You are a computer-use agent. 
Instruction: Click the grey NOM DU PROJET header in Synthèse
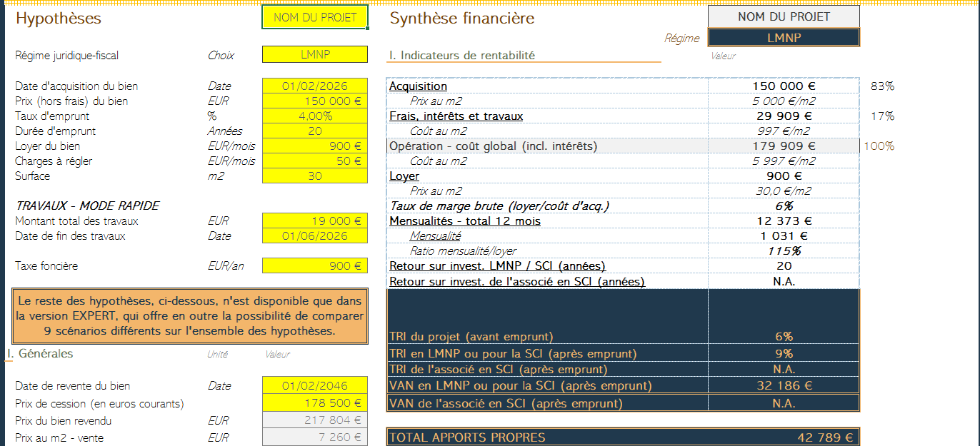784,16
